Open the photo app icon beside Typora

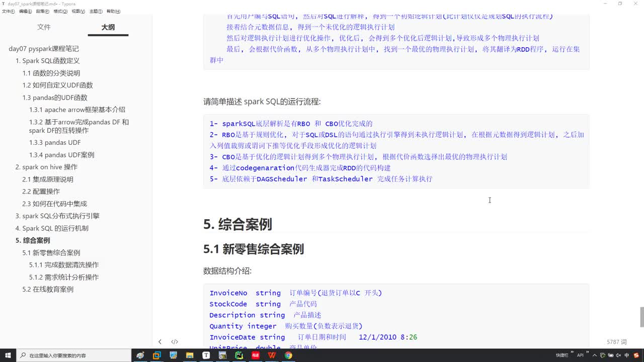pyautogui.click(x=222, y=355)
